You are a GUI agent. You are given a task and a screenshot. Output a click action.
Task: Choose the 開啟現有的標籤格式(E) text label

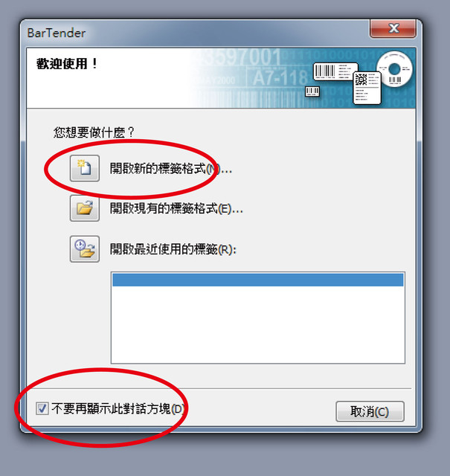pyautogui.click(x=176, y=208)
